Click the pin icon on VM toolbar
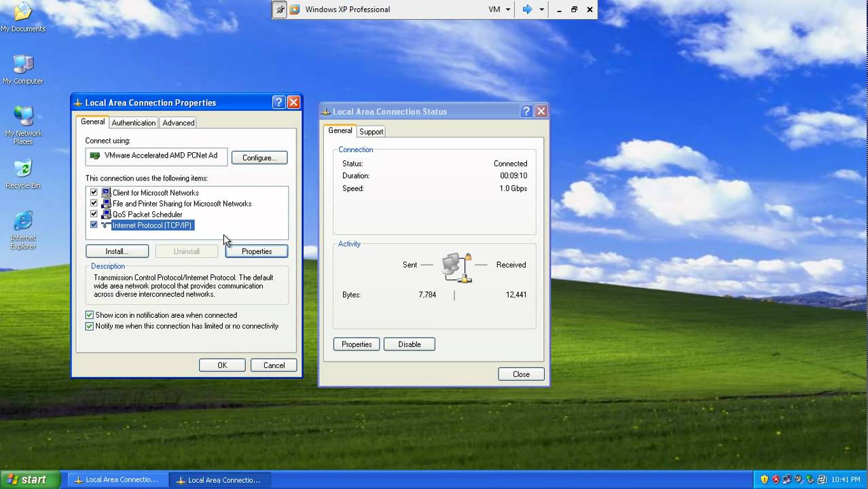 click(280, 10)
